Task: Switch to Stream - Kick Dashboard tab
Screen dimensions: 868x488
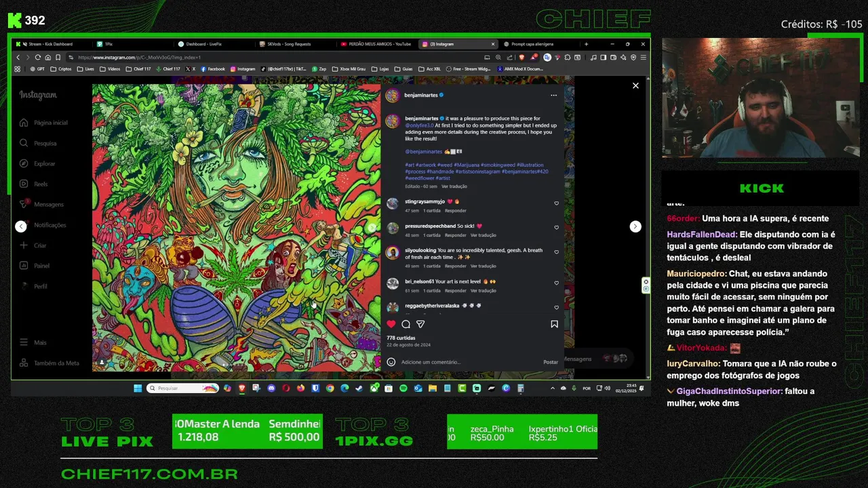Action: coord(52,44)
